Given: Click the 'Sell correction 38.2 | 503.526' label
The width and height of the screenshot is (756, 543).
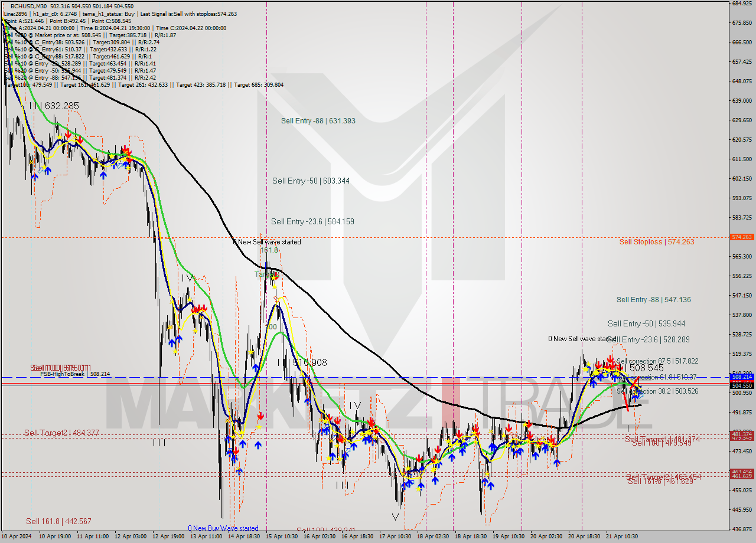Looking at the screenshot, I should [x=657, y=391].
